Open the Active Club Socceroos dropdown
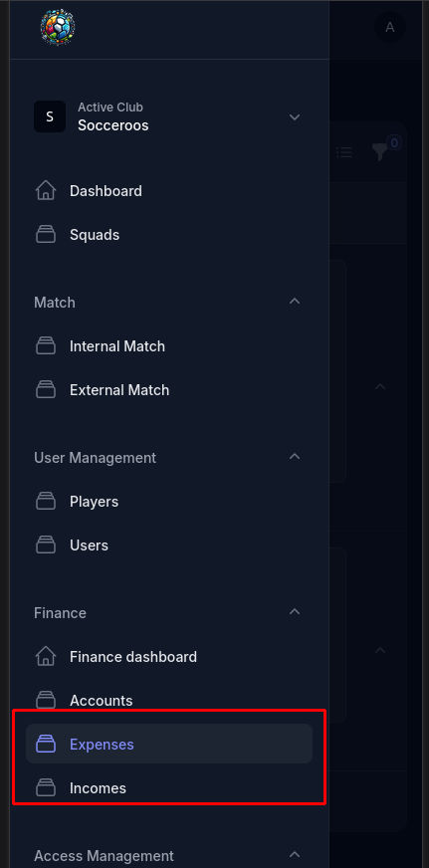Image resolution: width=429 pixels, height=868 pixels. [169, 117]
